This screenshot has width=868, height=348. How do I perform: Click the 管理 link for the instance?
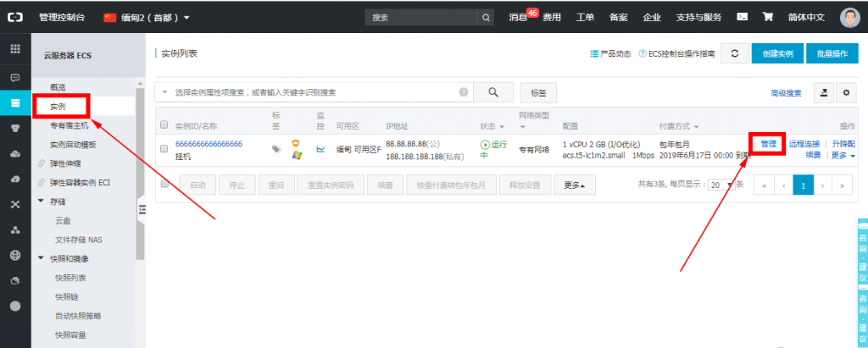(x=768, y=144)
